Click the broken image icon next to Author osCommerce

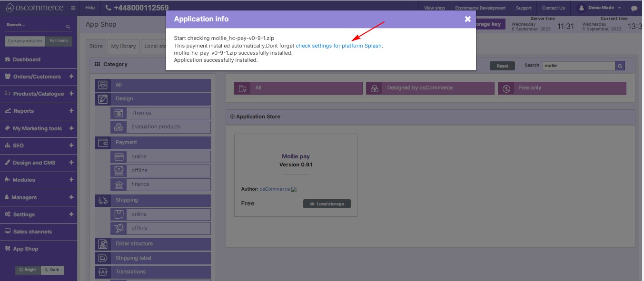[294, 189]
